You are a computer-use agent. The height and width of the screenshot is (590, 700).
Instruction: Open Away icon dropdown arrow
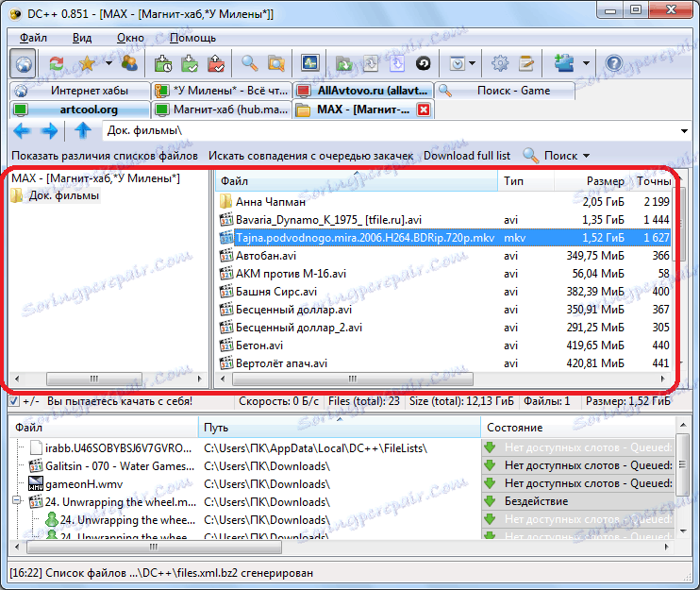(x=473, y=63)
